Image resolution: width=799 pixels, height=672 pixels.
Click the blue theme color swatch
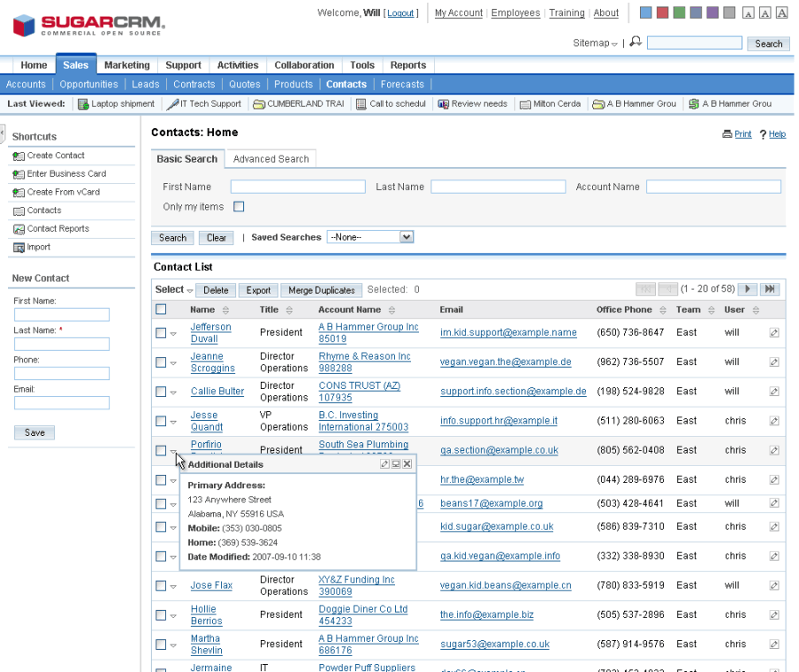pos(645,12)
